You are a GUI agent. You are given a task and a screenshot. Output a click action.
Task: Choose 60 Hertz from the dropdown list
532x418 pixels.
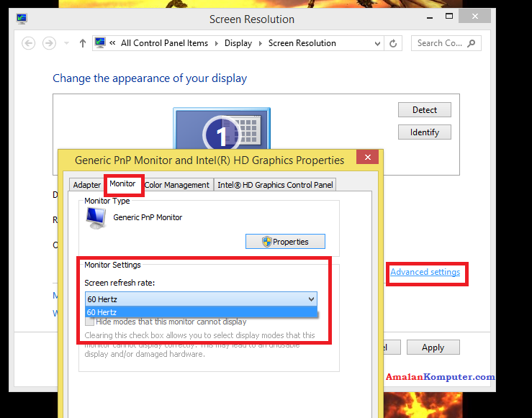[201, 312]
